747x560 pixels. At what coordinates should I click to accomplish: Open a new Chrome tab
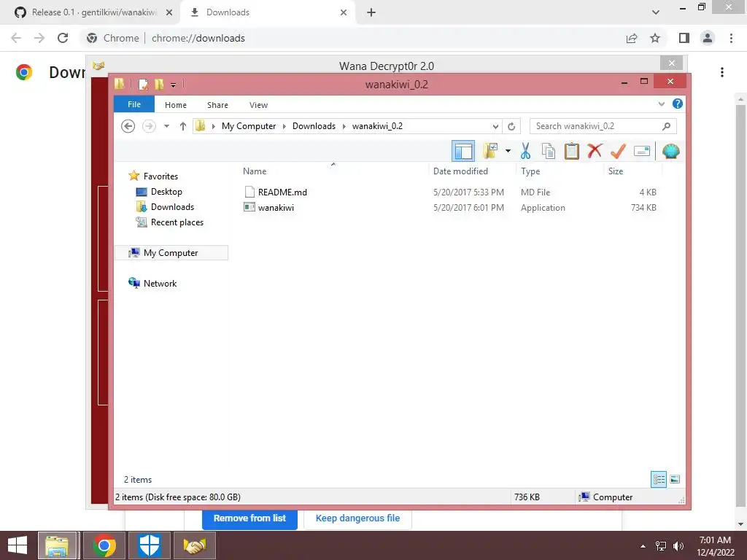click(x=371, y=12)
